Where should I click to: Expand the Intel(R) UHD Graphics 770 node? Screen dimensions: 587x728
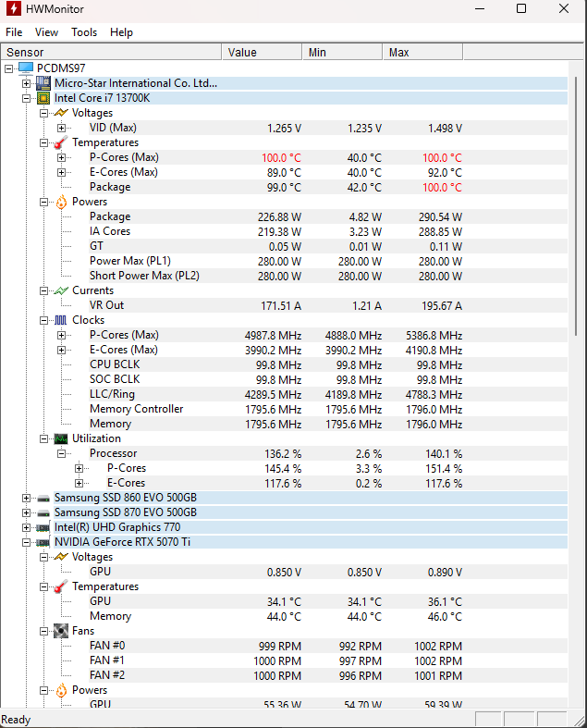click(x=26, y=528)
